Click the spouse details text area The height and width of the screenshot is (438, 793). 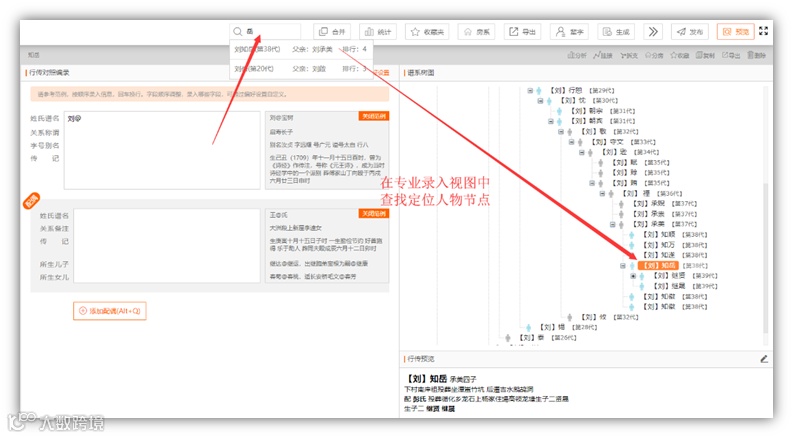(167, 245)
